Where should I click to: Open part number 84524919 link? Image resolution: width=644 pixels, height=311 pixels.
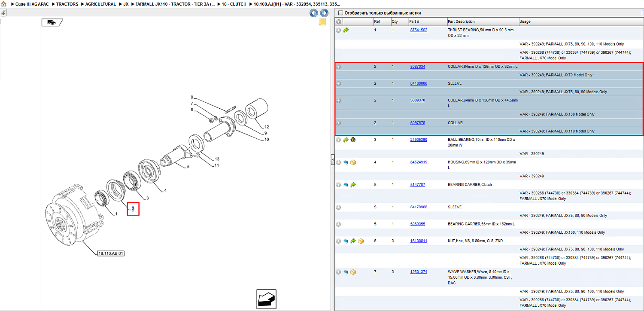(419, 162)
